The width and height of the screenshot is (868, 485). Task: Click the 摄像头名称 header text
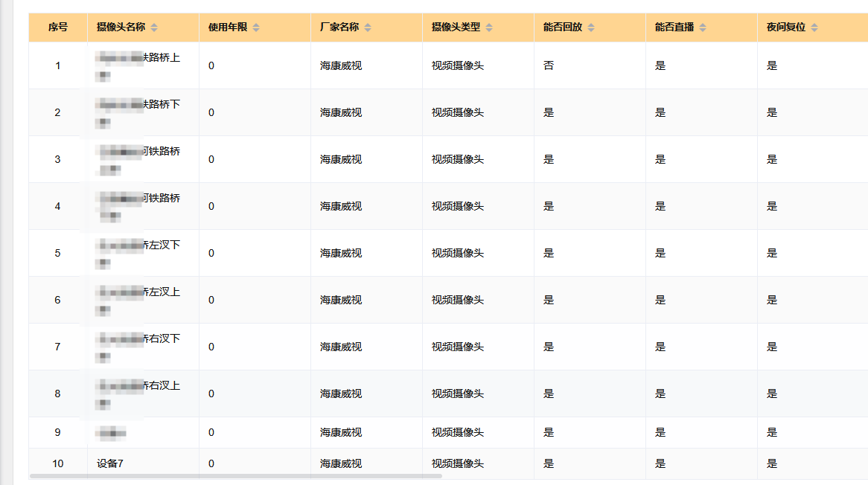pos(121,27)
